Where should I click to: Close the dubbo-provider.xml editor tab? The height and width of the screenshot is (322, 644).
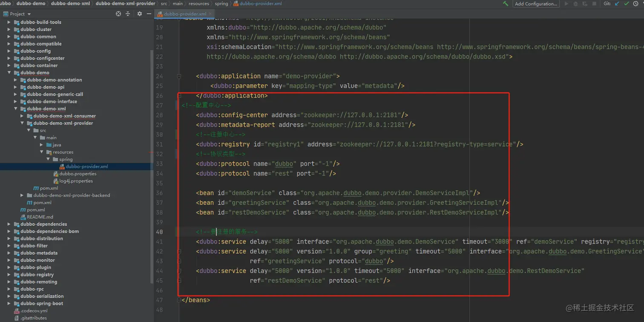point(210,14)
